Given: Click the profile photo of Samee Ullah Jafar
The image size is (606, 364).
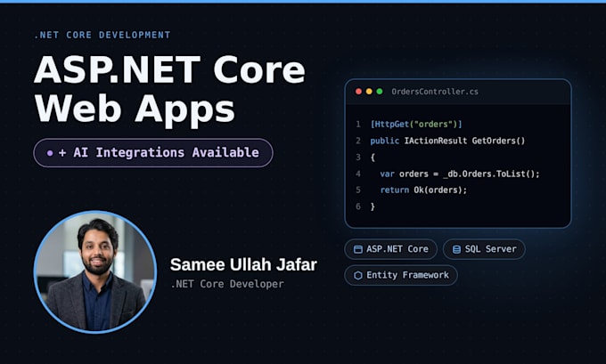Looking at the screenshot, I should [x=95, y=271].
